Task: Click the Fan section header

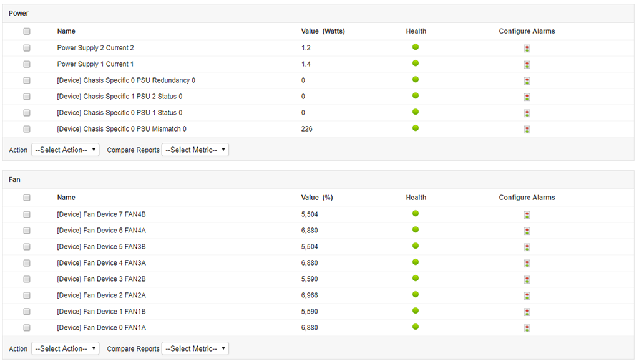Action: [x=15, y=180]
